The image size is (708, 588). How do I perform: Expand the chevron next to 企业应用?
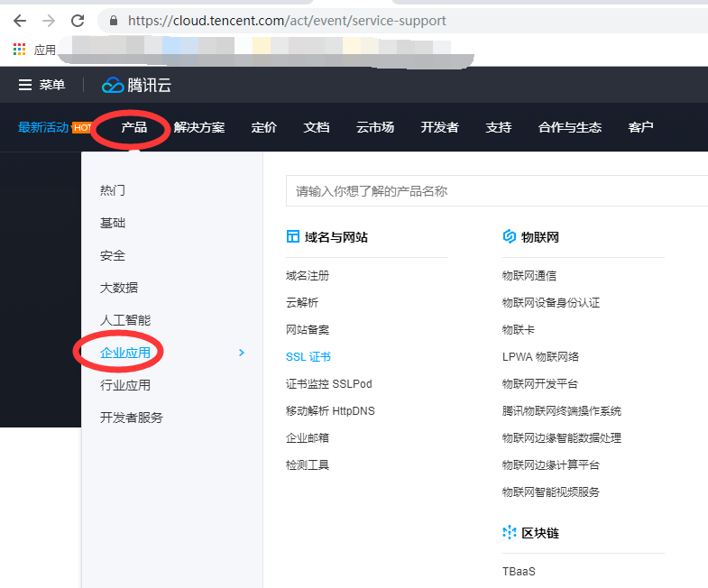242,353
